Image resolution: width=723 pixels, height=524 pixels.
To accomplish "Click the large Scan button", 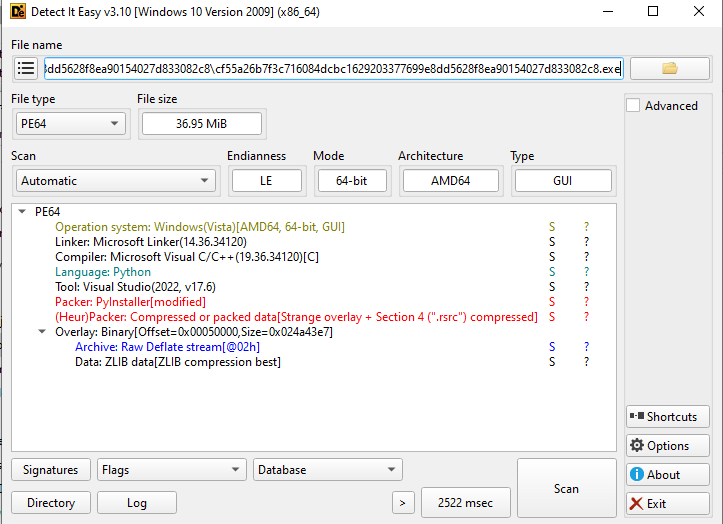I will pos(567,488).
